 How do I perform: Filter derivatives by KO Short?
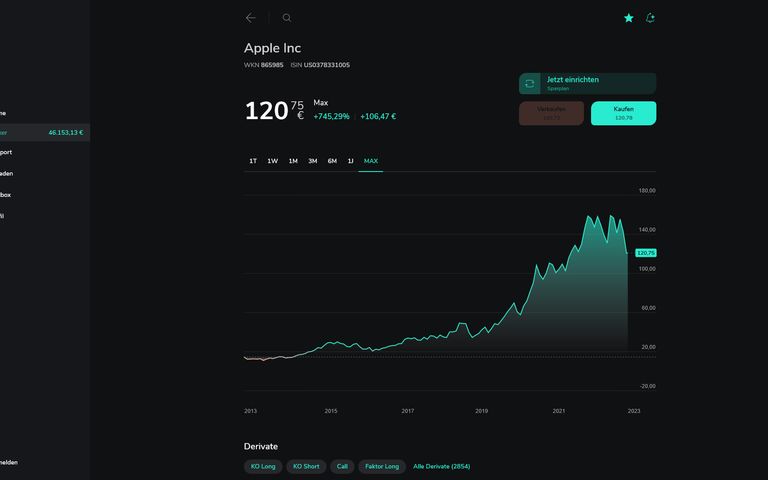306,466
